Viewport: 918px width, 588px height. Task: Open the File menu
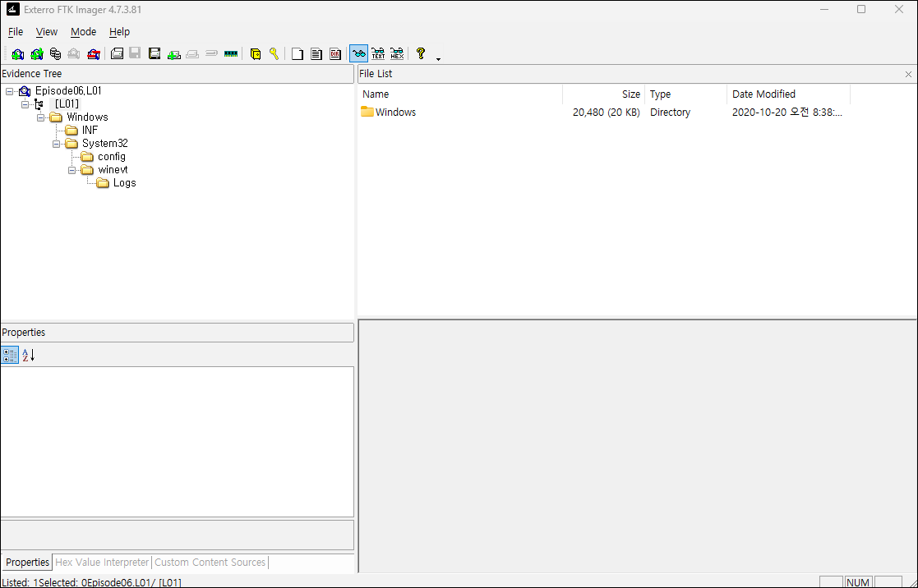16,31
